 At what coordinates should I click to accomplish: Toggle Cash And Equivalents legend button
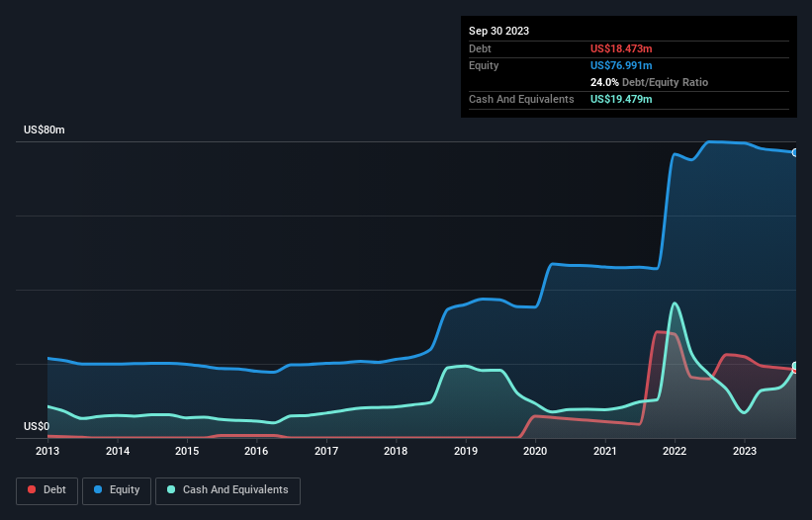[227, 490]
